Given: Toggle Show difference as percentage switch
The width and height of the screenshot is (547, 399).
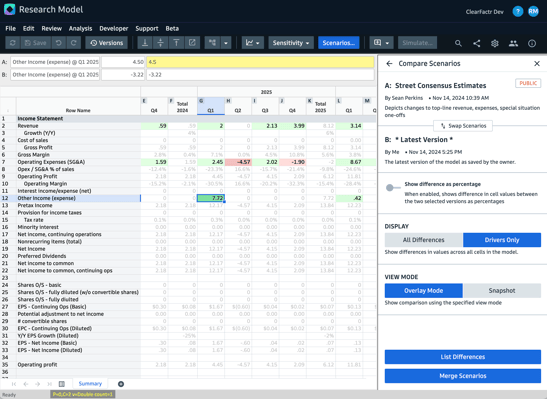Looking at the screenshot, I should coord(393,188).
